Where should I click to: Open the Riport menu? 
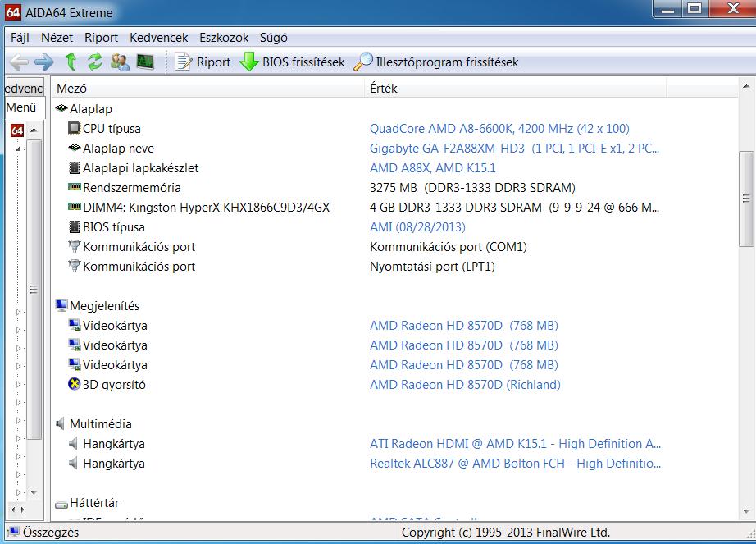[101, 38]
